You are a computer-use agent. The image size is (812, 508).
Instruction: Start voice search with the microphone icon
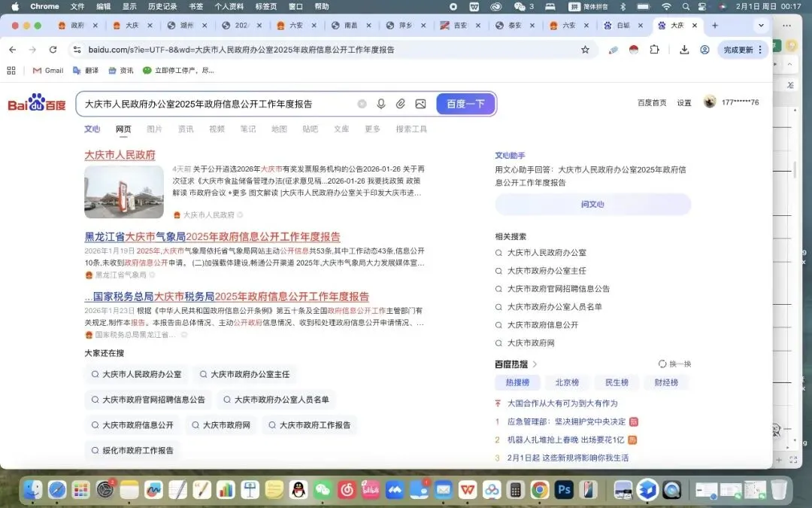[381, 104]
